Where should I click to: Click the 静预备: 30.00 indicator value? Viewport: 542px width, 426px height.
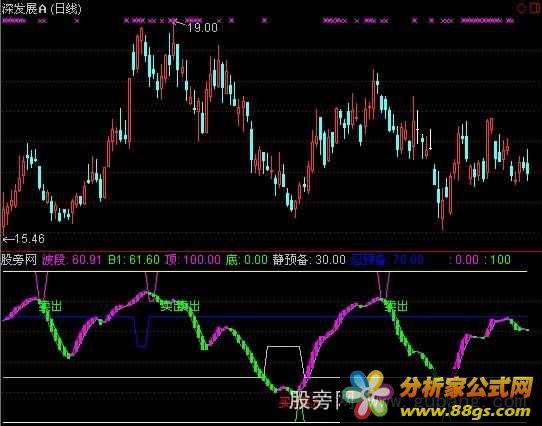click(309, 260)
